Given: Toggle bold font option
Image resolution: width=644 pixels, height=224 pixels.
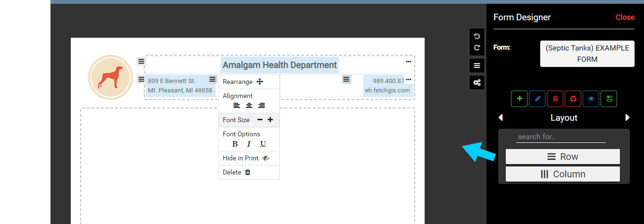Looking at the screenshot, I should (235, 144).
